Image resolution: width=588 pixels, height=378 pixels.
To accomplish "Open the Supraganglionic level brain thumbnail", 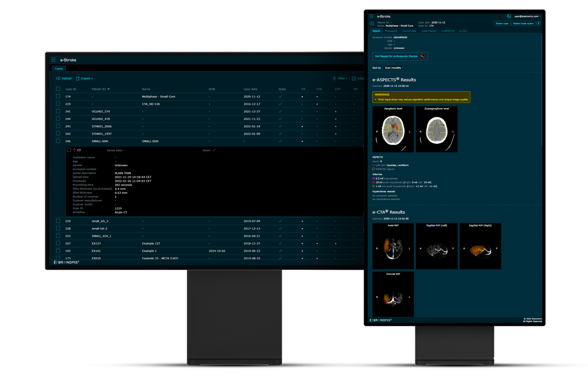I will (437, 129).
